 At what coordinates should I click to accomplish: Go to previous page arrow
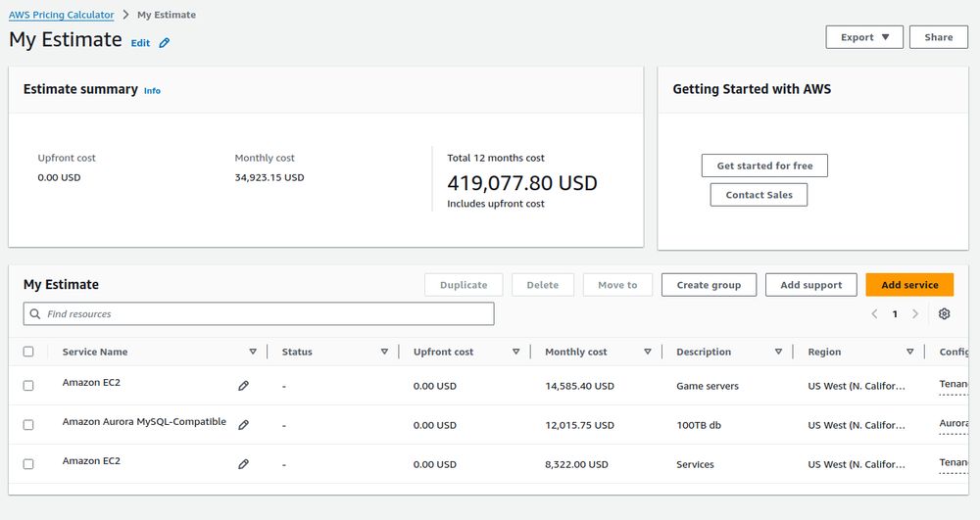pyautogui.click(x=874, y=314)
